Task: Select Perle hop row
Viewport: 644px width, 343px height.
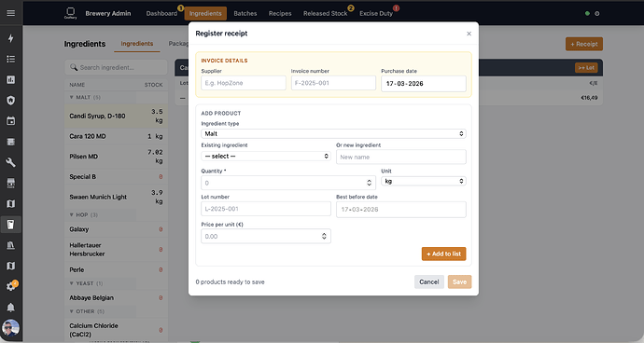Action: click(117, 269)
